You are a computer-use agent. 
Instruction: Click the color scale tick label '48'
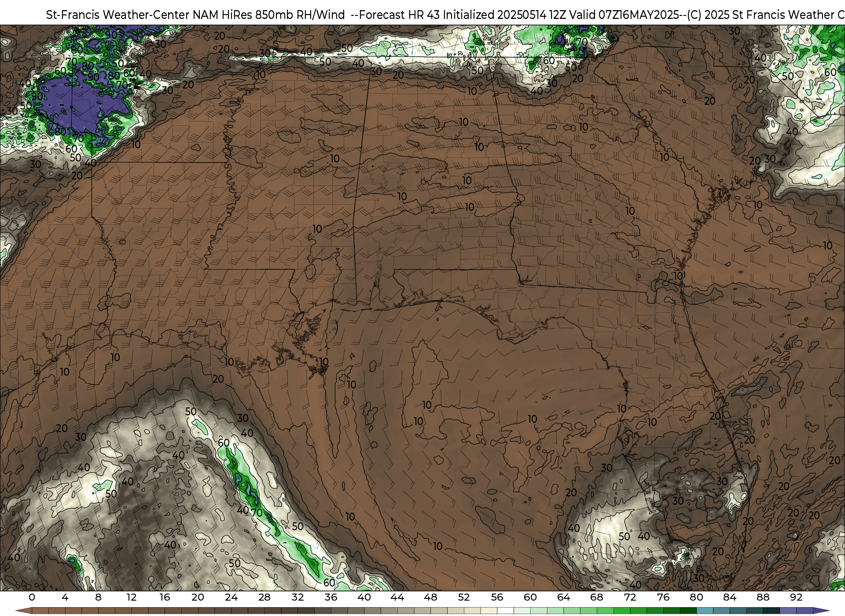(x=430, y=597)
